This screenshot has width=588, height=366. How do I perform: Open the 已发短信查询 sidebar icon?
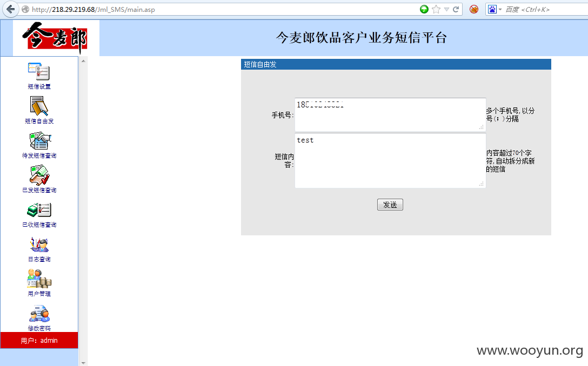(39, 175)
